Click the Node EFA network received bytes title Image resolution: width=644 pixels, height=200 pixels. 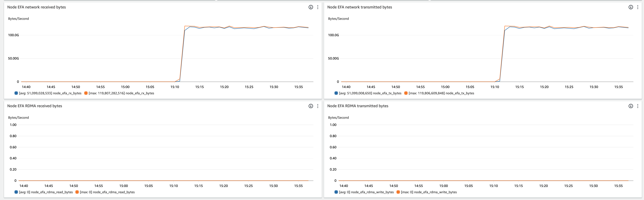click(x=36, y=7)
